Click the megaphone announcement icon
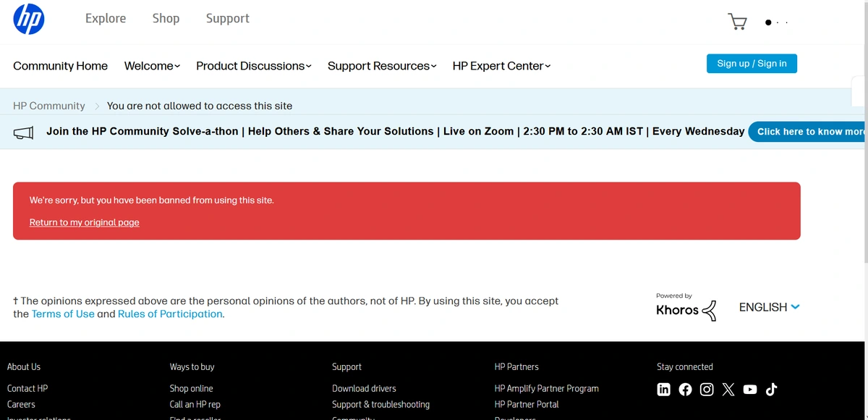 (24, 133)
